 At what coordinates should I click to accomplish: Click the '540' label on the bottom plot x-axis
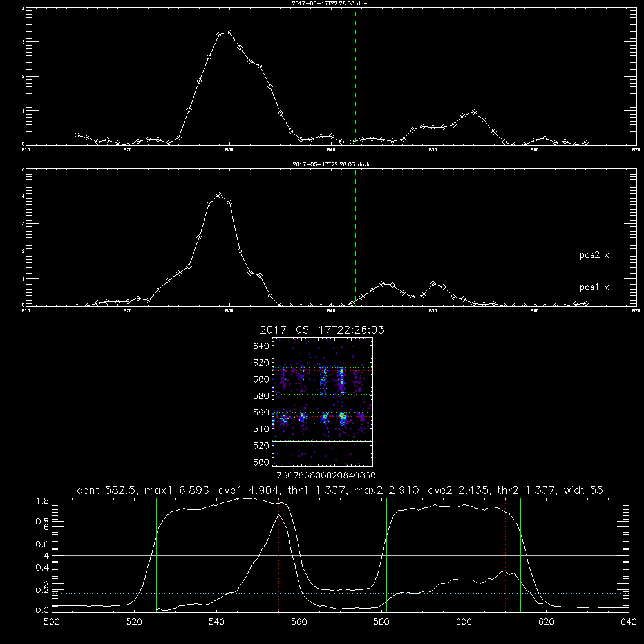[216, 622]
